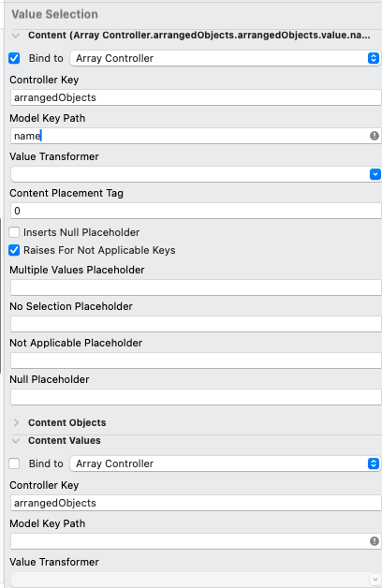This screenshot has height=588, width=382.
Task: Click the disabled Value Transformer dropdown at bottom
Action: (196, 580)
